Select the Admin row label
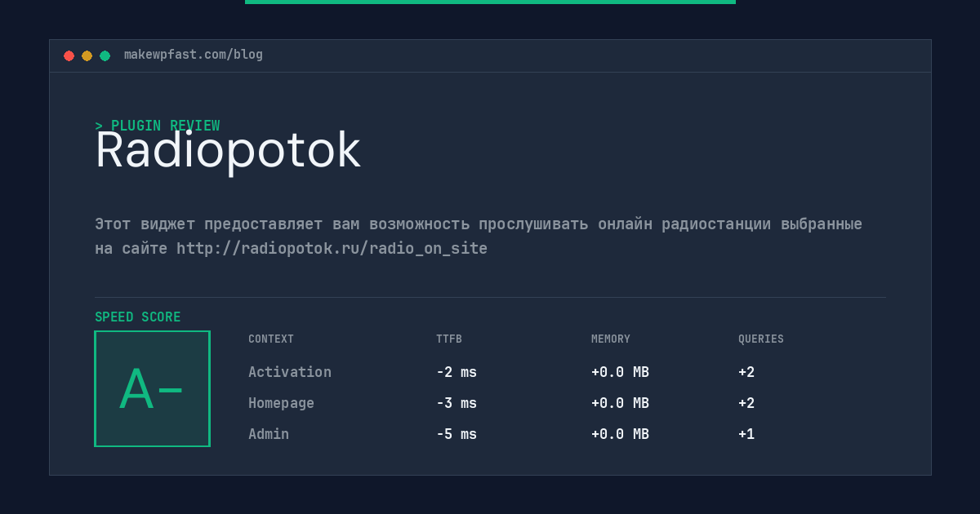The width and height of the screenshot is (980, 514). [x=269, y=434]
